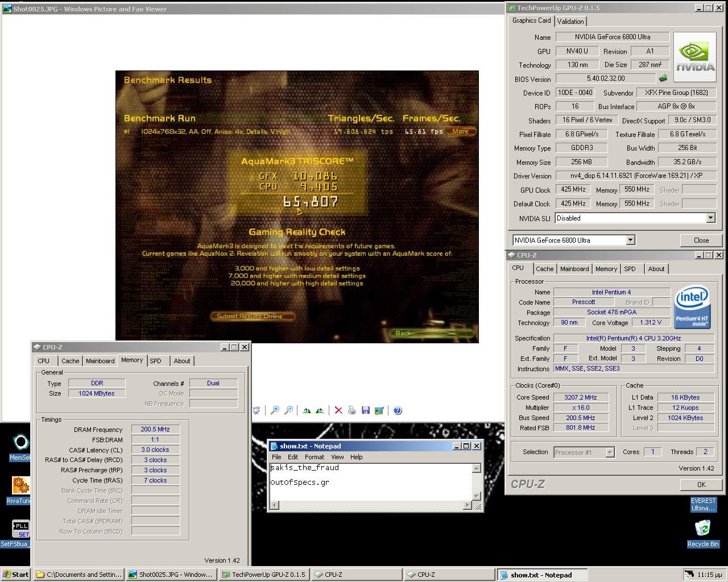Click CPU-Z Specification Pentium 4 3.20GHz field
Image resolution: width=728 pixels, height=582 pixels.
634,338
